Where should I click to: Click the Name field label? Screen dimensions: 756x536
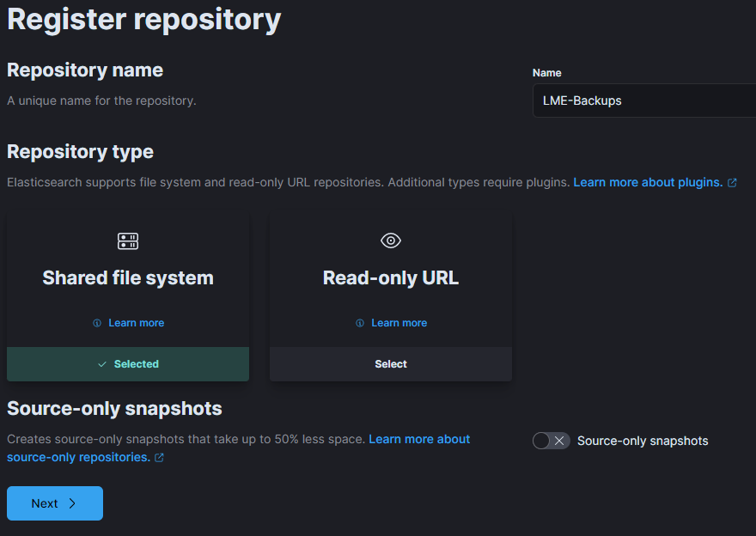pyautogui.click(x=546, y=73)
